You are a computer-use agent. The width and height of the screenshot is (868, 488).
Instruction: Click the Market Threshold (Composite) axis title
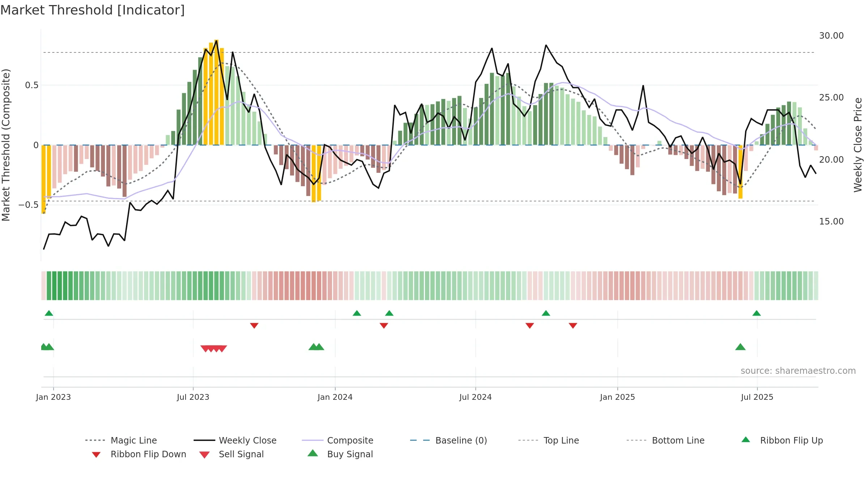tap(6, 145)
